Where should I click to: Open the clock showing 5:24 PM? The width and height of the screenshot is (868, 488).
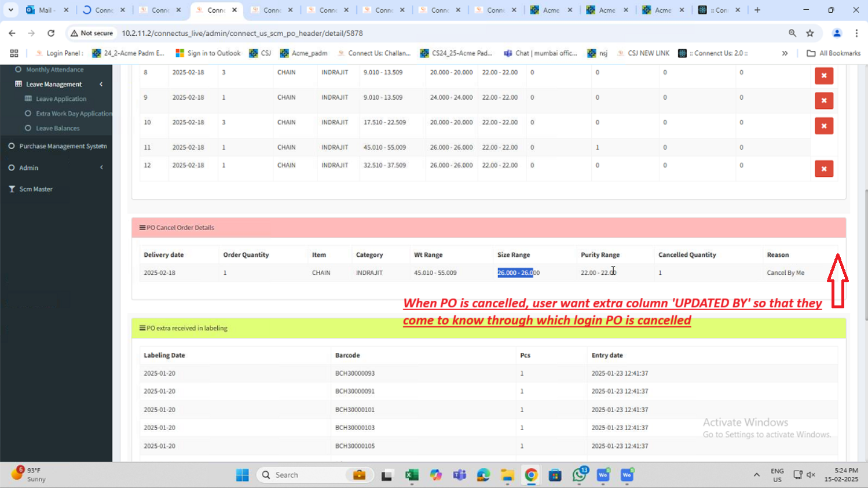pyautogui.click(x=841, y=475)
